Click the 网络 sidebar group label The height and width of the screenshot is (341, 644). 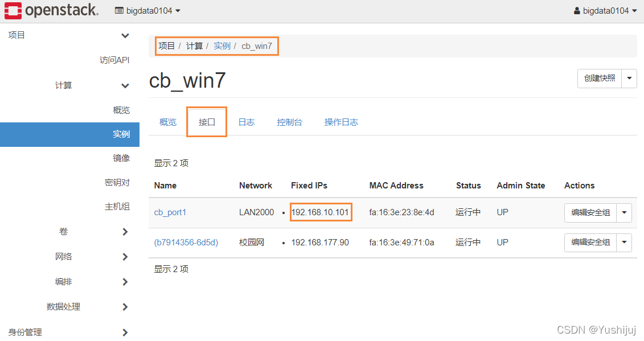[x=63, y=257]
